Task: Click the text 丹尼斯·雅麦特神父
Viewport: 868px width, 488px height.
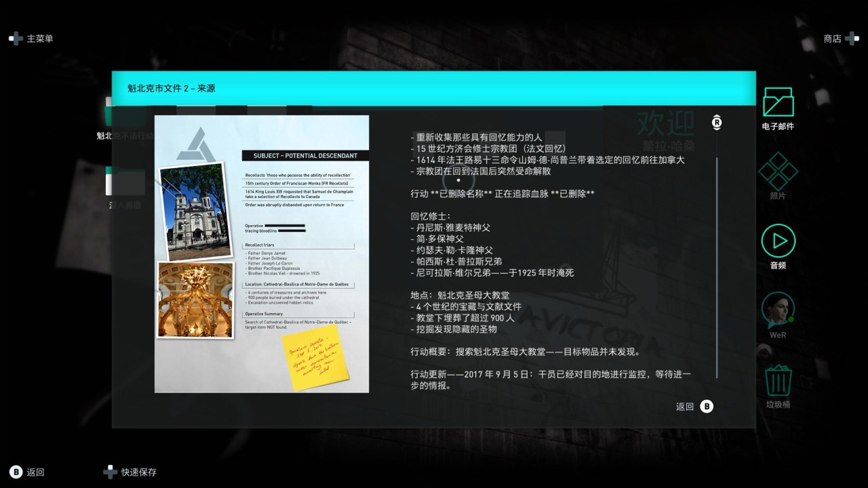Action: coord(451,228)
